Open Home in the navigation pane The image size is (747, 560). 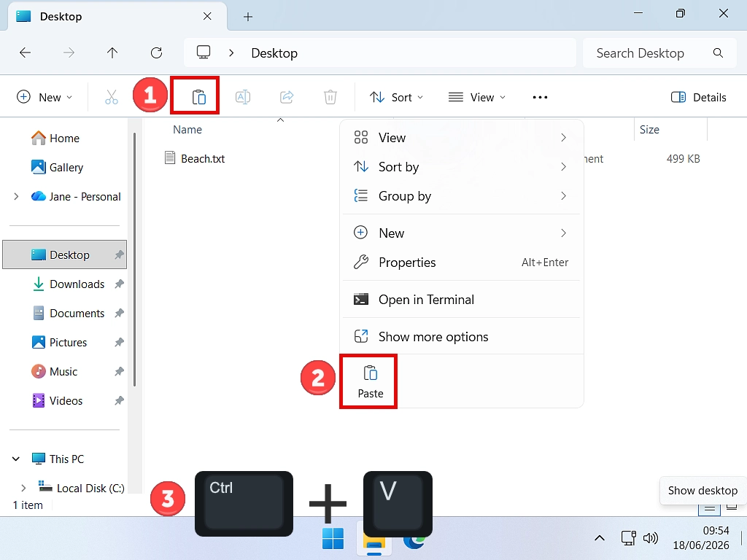65,138
